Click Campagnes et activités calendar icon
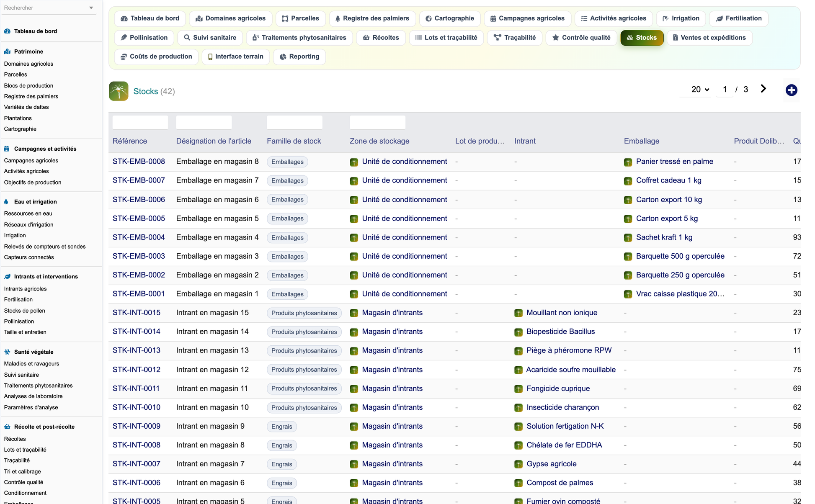Viewport: 815px width, 504px height. (7, 149)
